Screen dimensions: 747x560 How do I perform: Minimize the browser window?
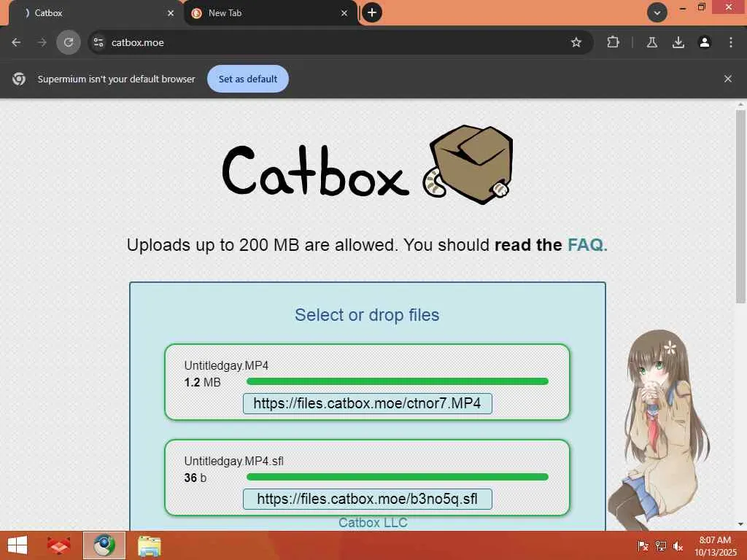(682, 8)
